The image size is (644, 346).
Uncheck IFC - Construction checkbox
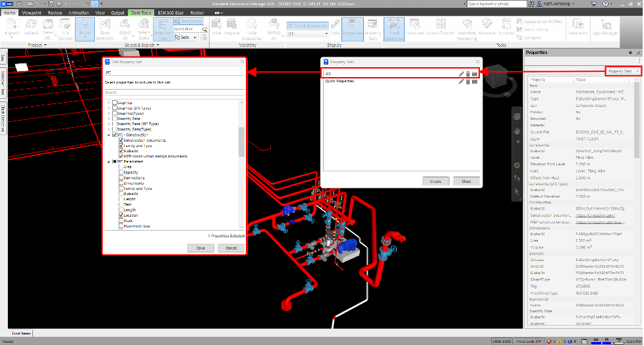tap(115, 134)
